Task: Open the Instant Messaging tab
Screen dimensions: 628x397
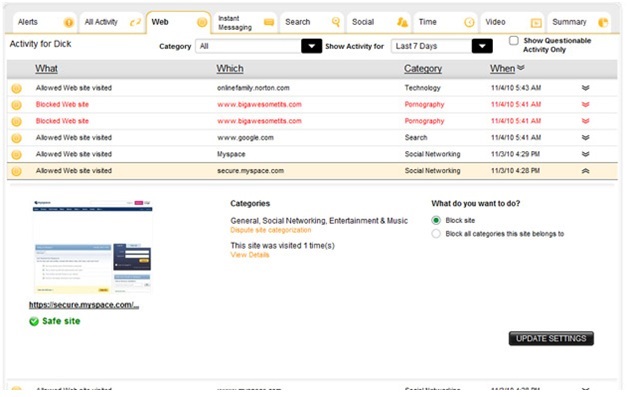Action: 245,23
